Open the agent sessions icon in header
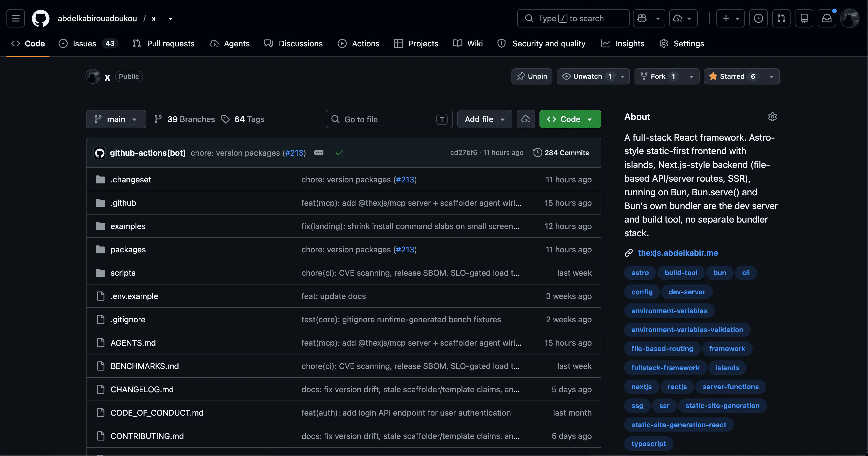 pos(678,18)
